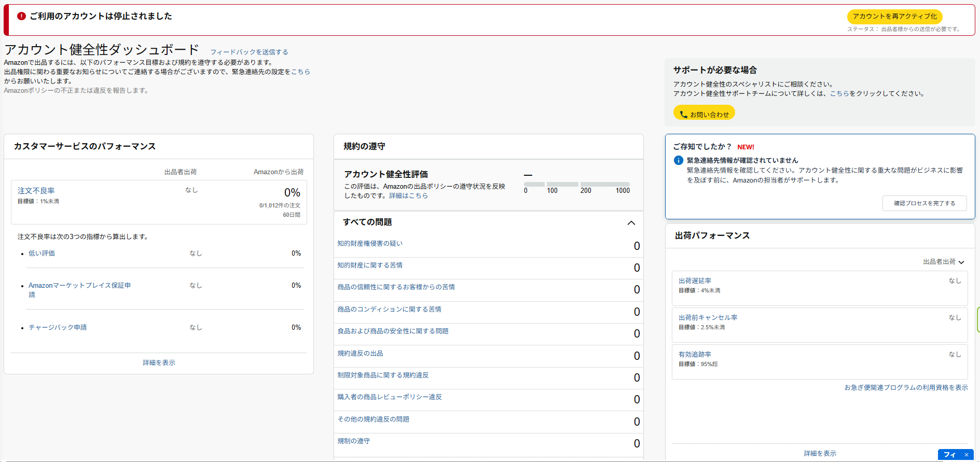Click the カスタマーサービスのパフォーマンス heading
The image size is (980, 462).
pos(85,146)
